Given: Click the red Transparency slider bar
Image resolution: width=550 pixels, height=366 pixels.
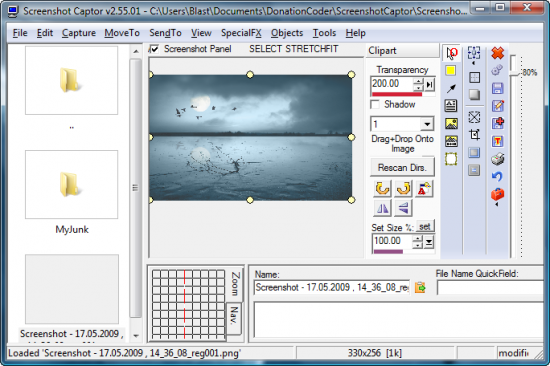Looking at the screenshot, I should (397, 94).
